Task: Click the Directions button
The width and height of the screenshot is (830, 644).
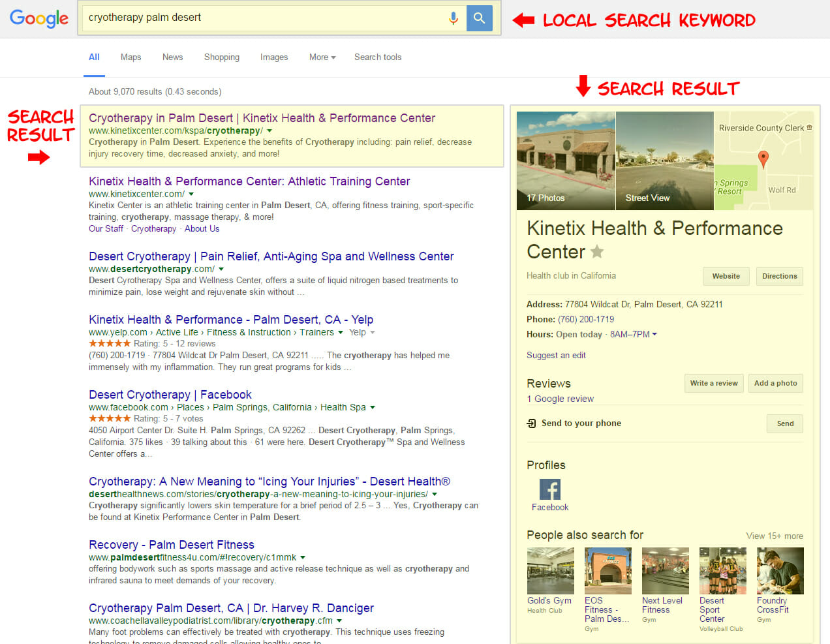Action: pyautogui.click(x=780, y=276)
